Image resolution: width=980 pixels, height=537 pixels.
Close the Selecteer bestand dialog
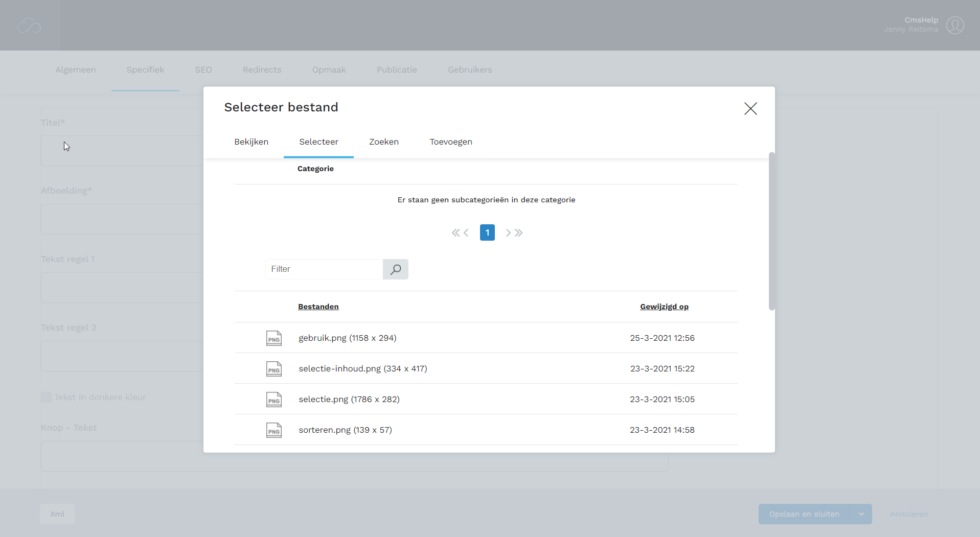750,108
